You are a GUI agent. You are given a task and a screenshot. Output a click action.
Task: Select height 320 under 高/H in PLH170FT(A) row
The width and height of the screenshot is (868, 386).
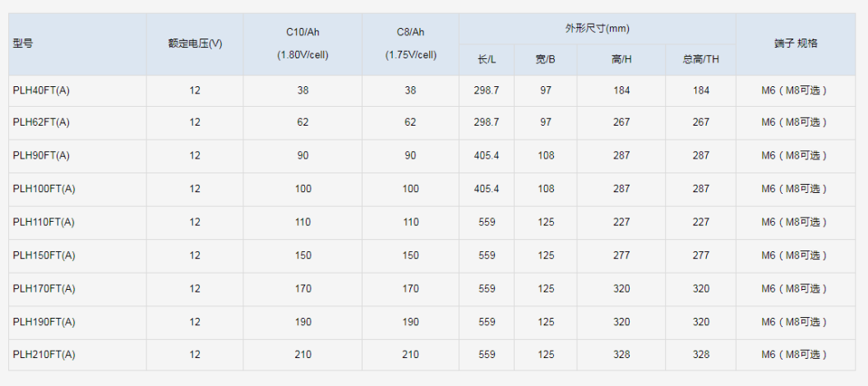621,288
